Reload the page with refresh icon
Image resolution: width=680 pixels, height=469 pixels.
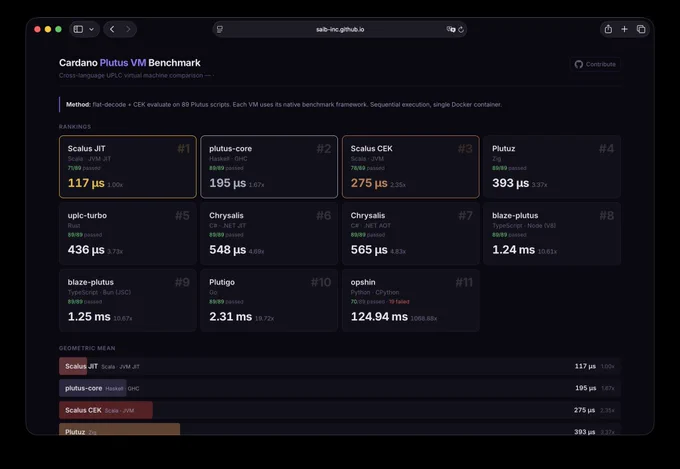tap(461, 29)
